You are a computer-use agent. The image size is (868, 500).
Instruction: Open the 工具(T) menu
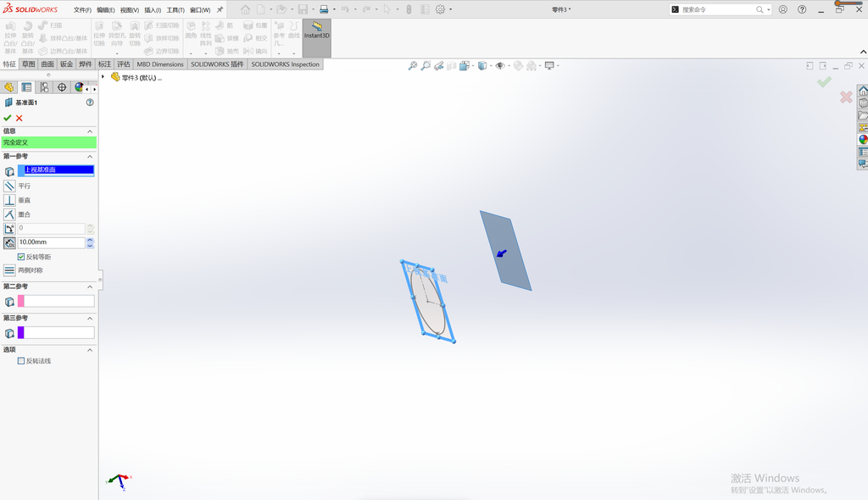pos(175,10)
